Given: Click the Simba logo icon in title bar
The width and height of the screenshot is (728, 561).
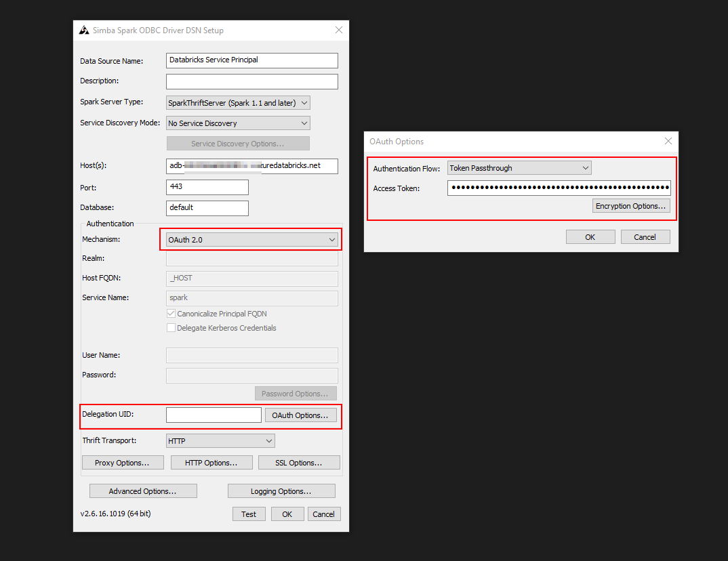Looking at the screenshot, I should coord(84,30).
